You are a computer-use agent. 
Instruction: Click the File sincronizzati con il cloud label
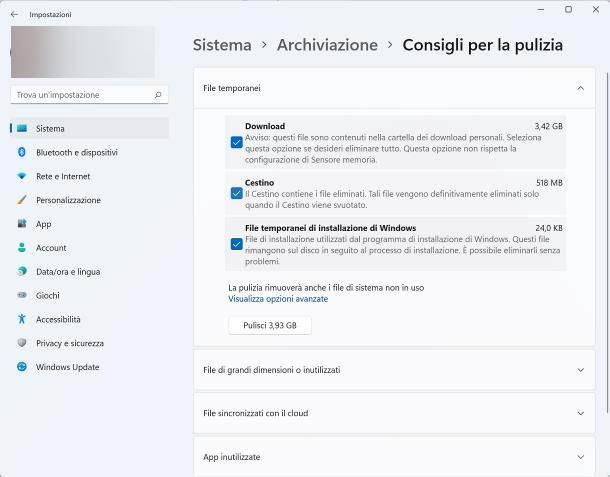[256, 413]
